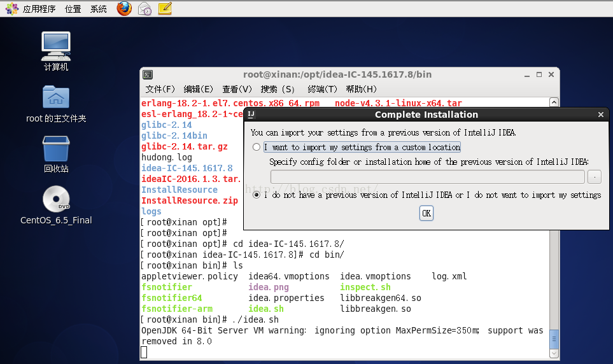Click idea.properties in the bin listing

pyautogui.click(x=286, y=298)
